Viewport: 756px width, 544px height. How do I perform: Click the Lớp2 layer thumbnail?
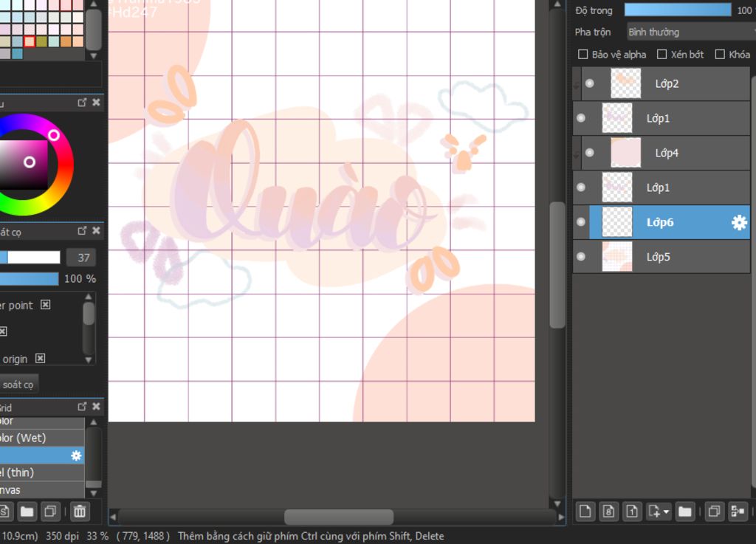[626, 83]
